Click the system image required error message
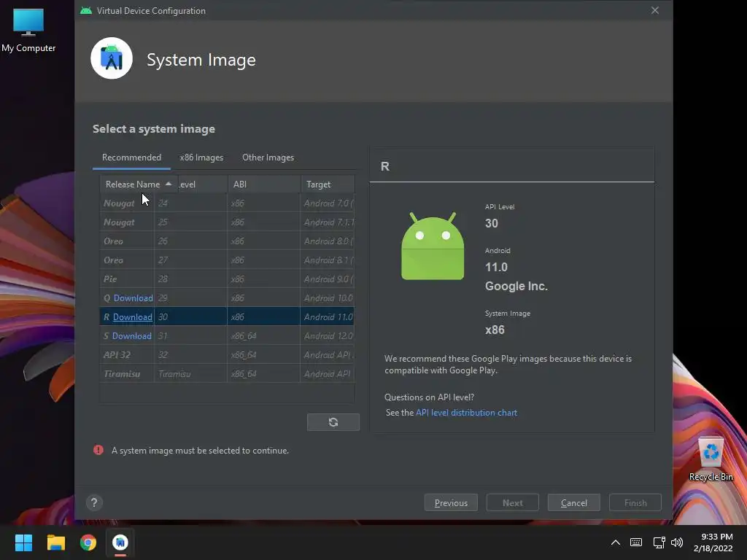747x560 pixels. (200, 451)
